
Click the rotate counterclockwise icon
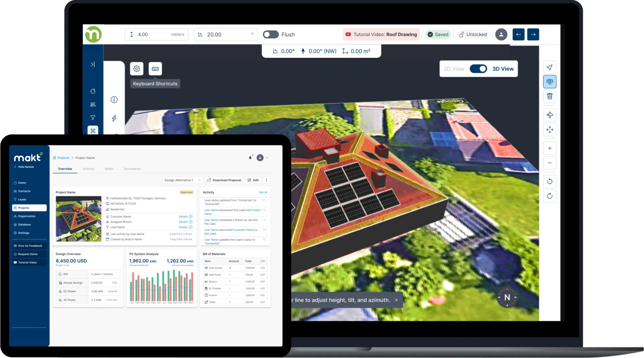pos(550,181)
